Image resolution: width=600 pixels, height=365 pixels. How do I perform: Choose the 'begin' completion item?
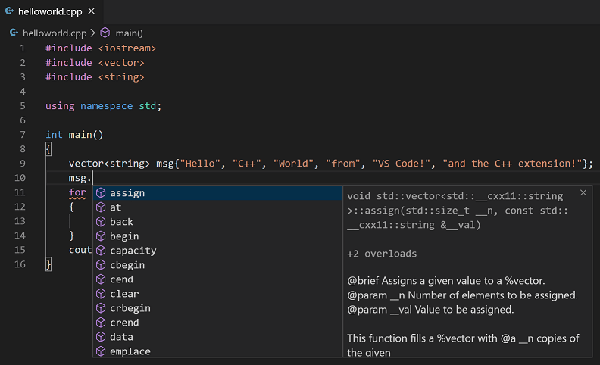pos(217,236)
